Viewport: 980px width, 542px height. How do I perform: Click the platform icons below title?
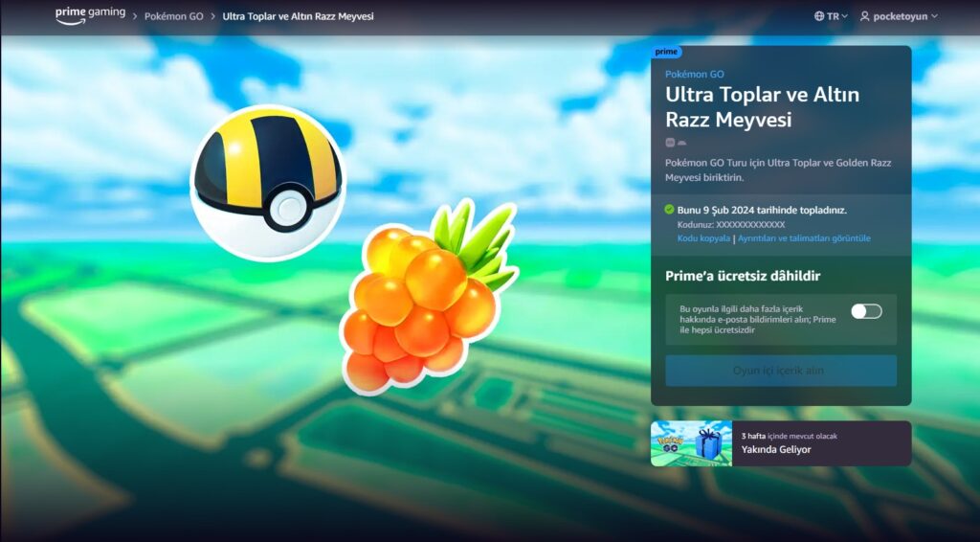point(676,143)
